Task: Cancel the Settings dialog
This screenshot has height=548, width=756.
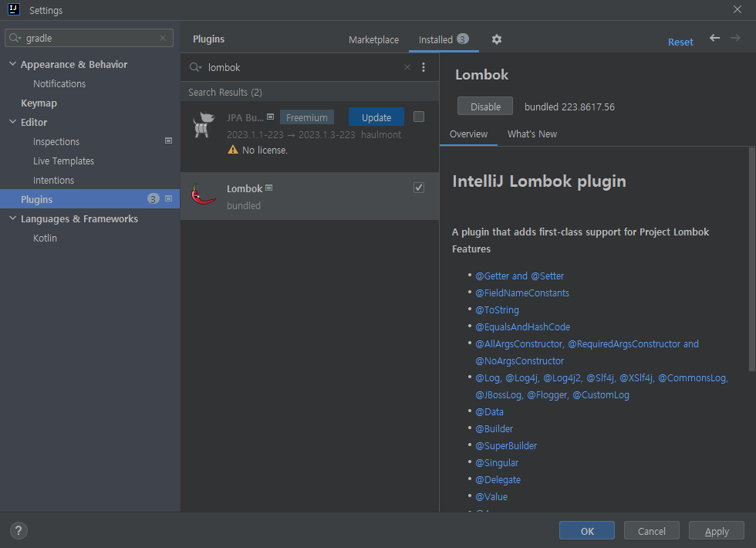Action: [x=651, y=531]
